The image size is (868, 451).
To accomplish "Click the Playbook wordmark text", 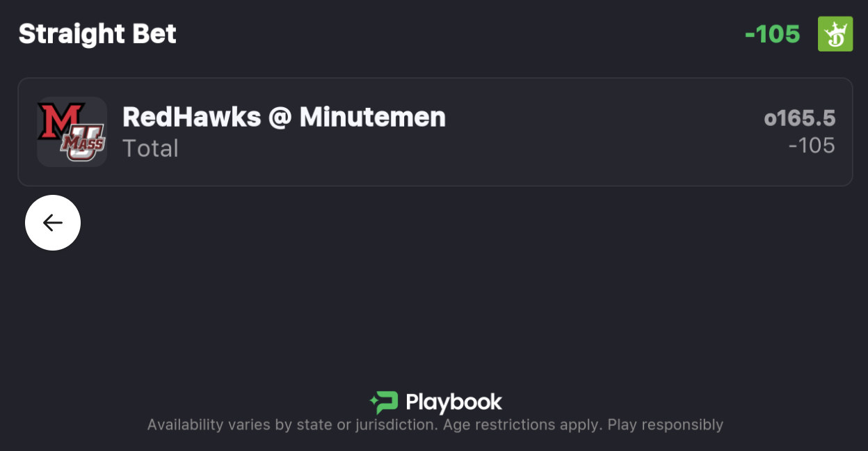I will click(452, 402).
